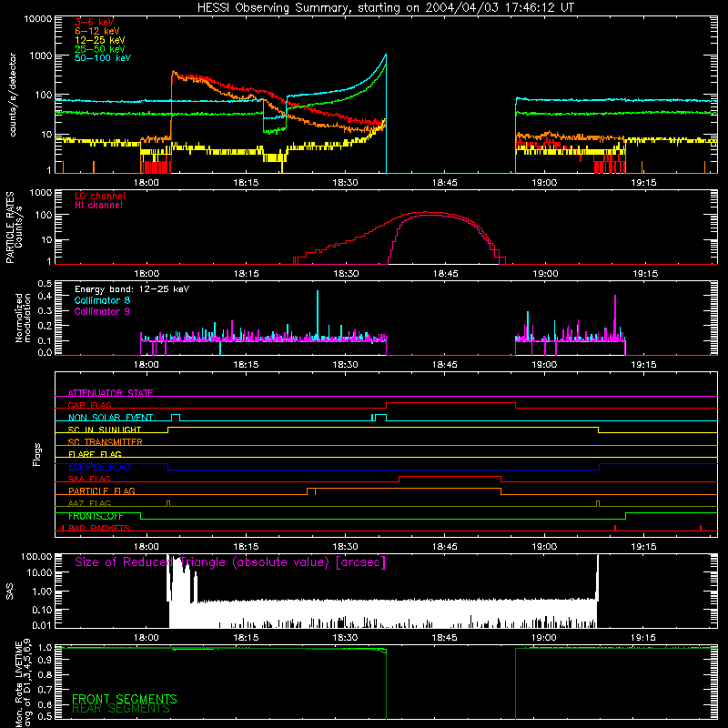
Task: Click the Normalized modulation axis label
Action: pos(23,318)
